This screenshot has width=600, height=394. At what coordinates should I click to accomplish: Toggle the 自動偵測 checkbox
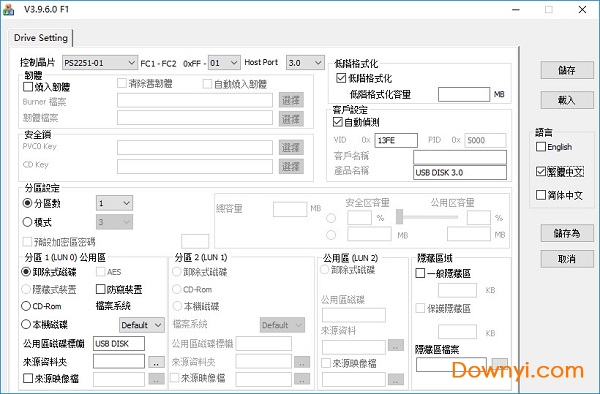(338, 122)
